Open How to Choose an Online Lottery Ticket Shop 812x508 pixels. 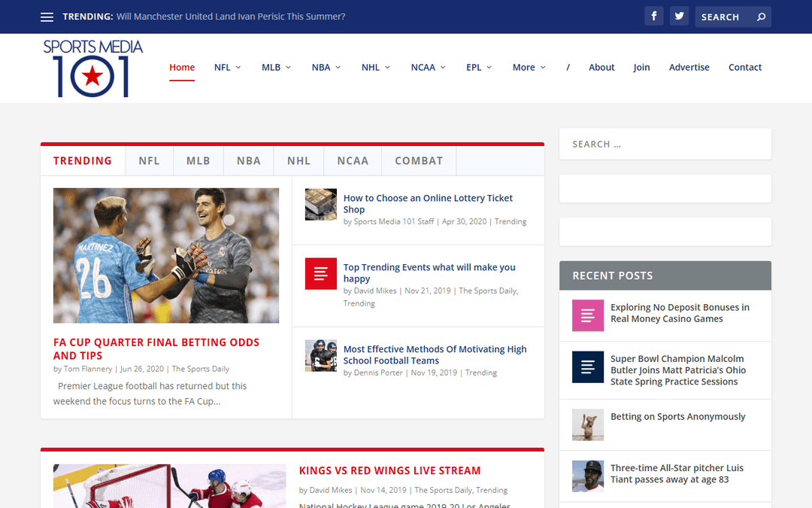pyautogui.click(x=428, y=204)
